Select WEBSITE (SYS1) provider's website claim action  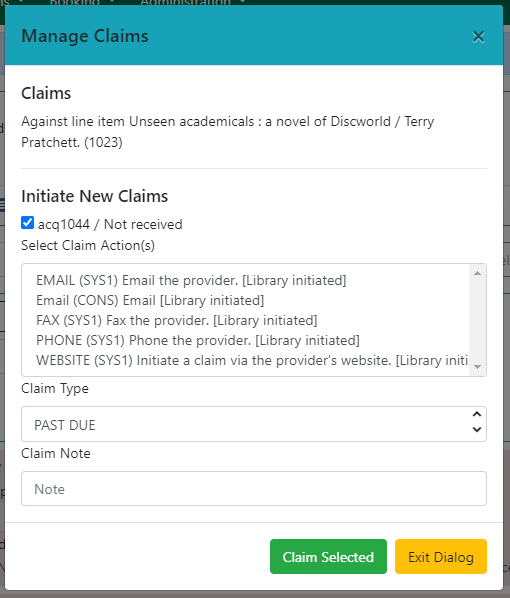click(x=252, y=360)
